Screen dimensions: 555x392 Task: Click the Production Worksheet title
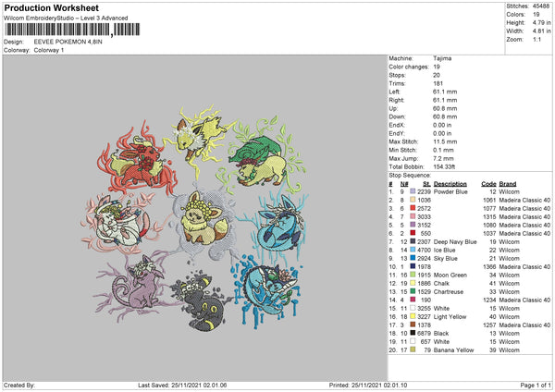pyautogui.click(x=51, y=7)
